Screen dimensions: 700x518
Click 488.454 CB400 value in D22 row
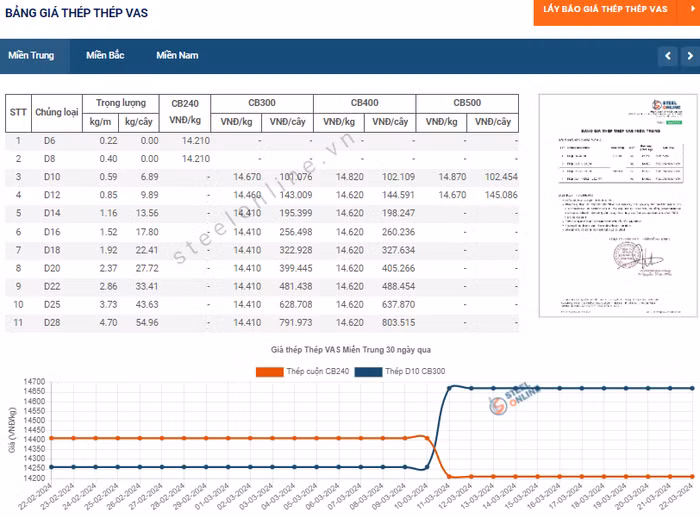(x=398, y=286)
